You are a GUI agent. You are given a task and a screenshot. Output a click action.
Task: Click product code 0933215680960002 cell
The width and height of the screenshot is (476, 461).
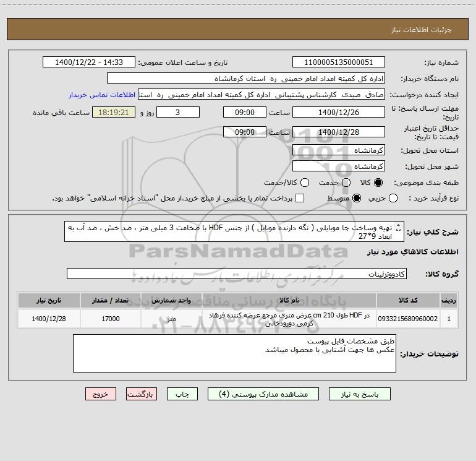tap(408, 319)
